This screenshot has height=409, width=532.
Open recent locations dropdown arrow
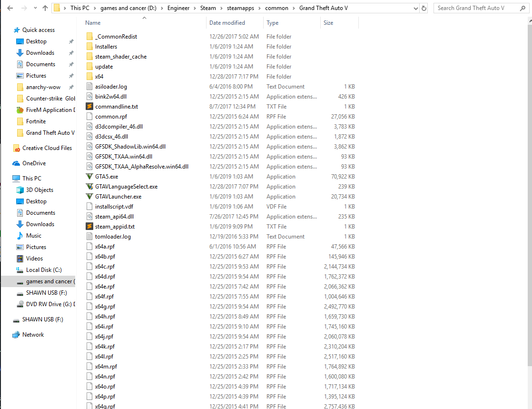(35, 8)
